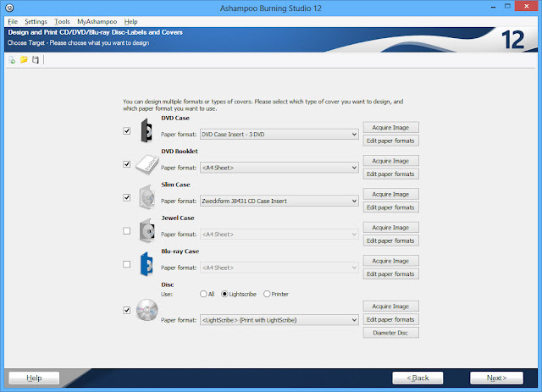The image size is (542, 392).
Task: Click the DVD Case black case icon
Action: (x=147, y=130)
